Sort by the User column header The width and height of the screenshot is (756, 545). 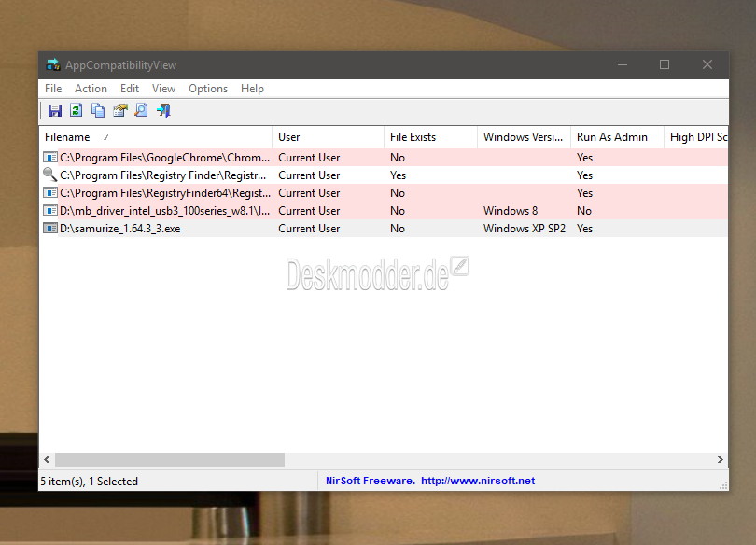click(328, 137)
